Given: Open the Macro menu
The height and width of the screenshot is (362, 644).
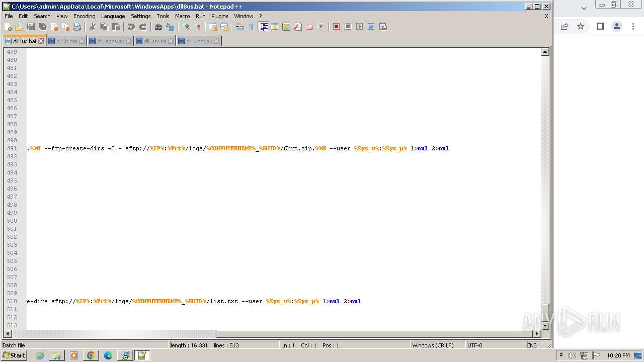Looking at the screenshot, I should [x=182, y=16].
